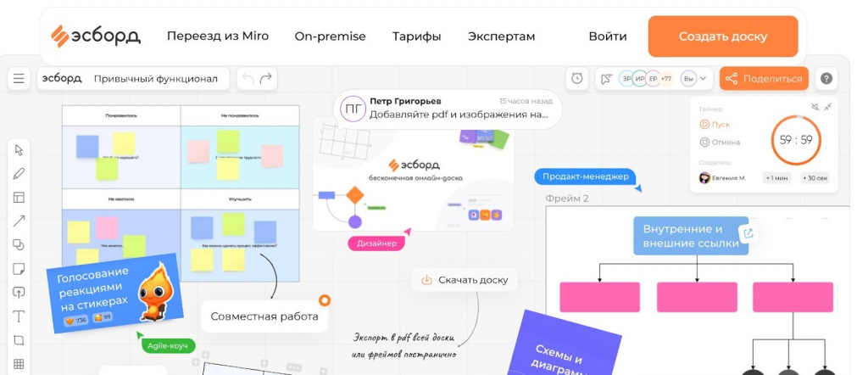Click the Понравилось column header
The height and width of the screenshot is (375, 868).
click(121, 115)
